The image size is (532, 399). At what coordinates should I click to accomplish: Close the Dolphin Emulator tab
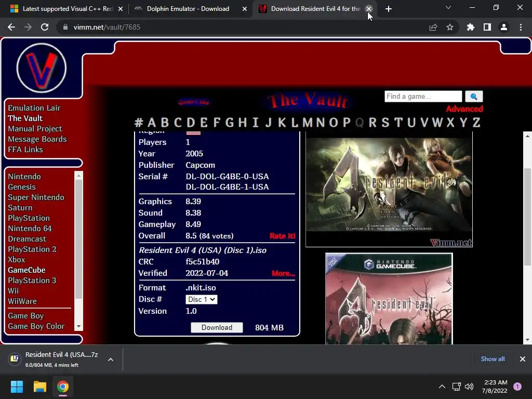[x=245, y=9]
